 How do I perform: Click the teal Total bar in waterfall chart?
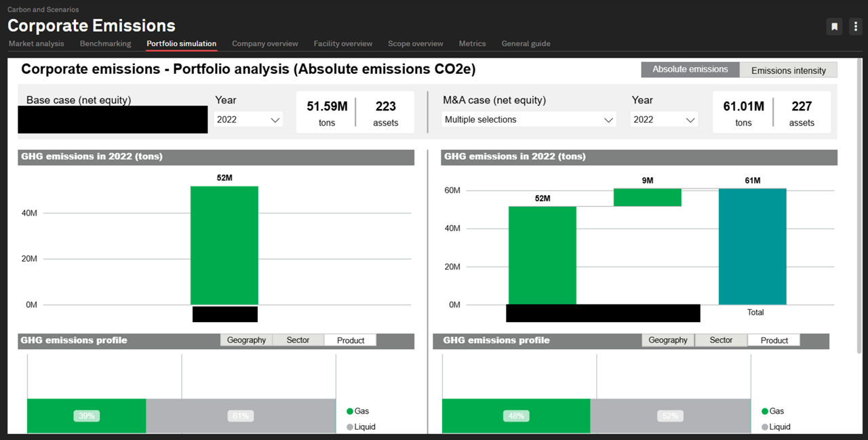753,247
